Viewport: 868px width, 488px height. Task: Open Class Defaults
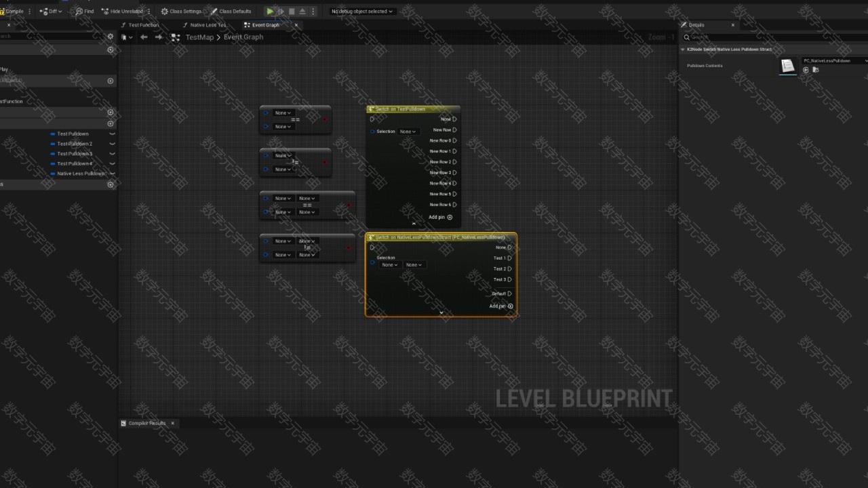231,11
